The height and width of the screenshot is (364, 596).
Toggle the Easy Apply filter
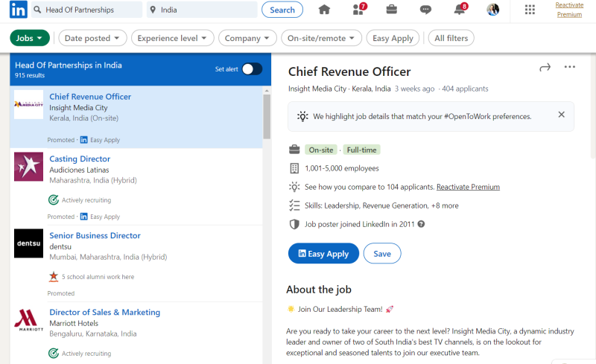click(393, 38)
